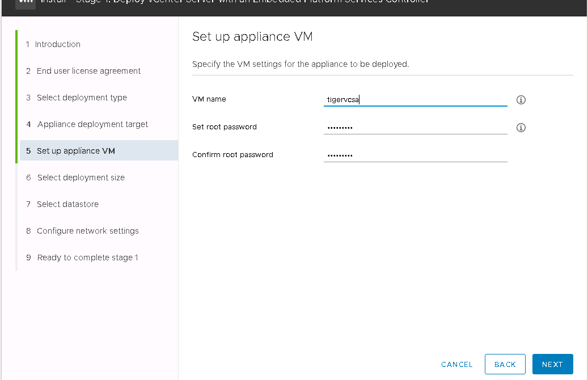Image resolution: width=588 pixels, height=380 pixels.
Task: Click the VMware logo in the title bar
Action: (26, 2)
